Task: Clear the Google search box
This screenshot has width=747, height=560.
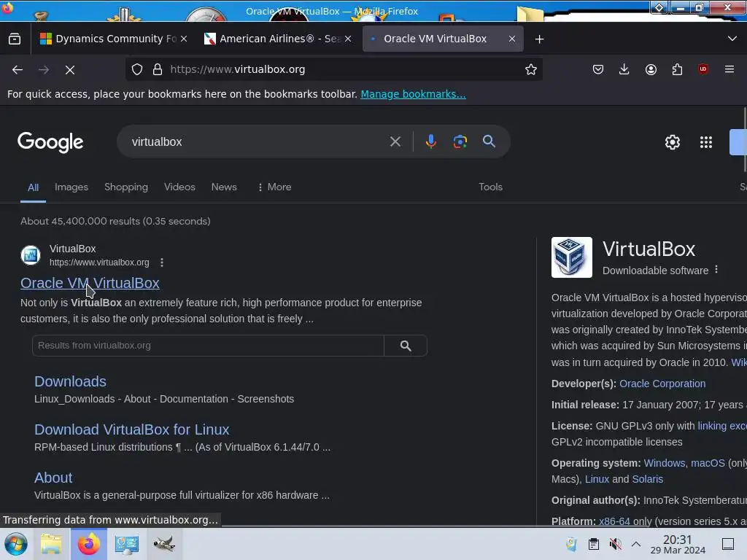Action: [x=395, y=141]
